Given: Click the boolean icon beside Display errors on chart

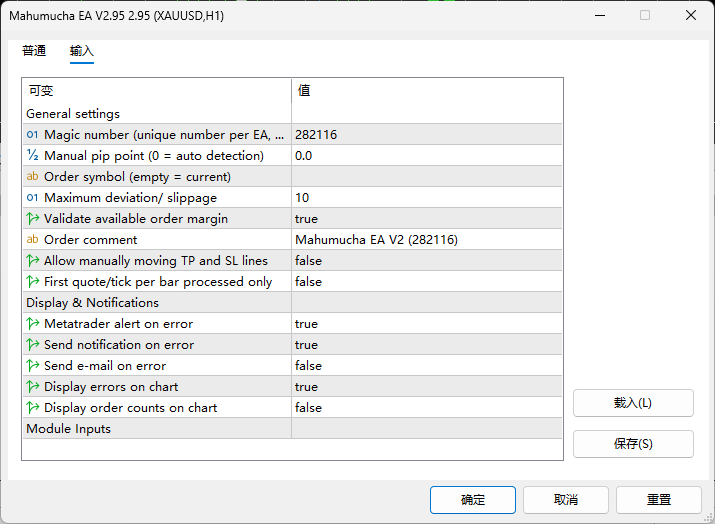Looking at the screenshot, I should click(x=32, y=386).
